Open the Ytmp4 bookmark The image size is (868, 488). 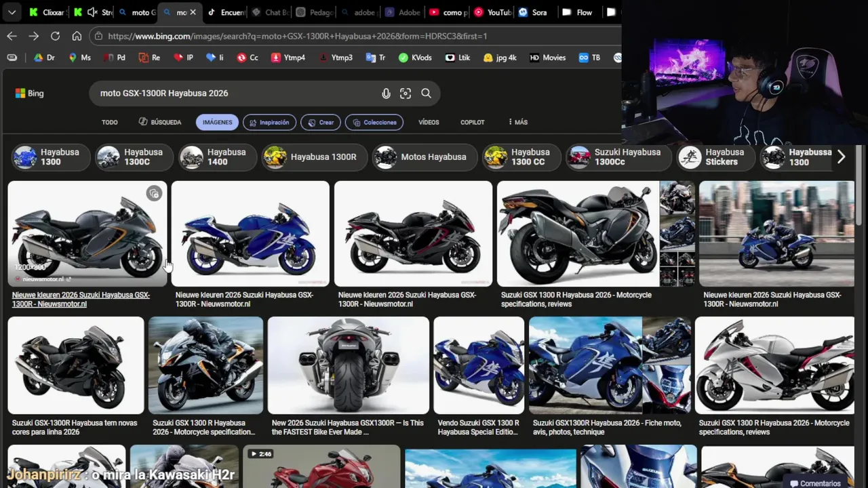click(288, 58)
